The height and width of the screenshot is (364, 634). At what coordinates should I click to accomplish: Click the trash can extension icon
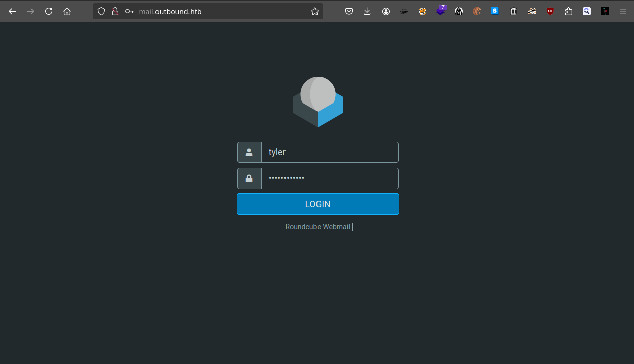tap(514, 11)
